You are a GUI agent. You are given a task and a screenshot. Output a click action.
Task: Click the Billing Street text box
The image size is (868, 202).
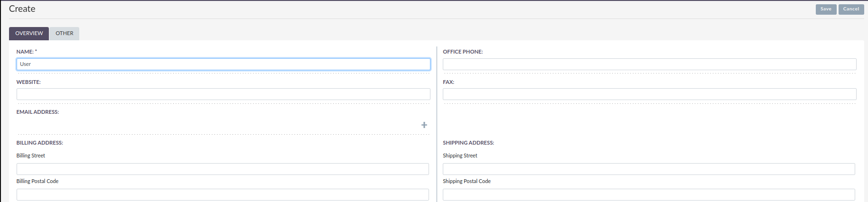click(x=223, y=169)
